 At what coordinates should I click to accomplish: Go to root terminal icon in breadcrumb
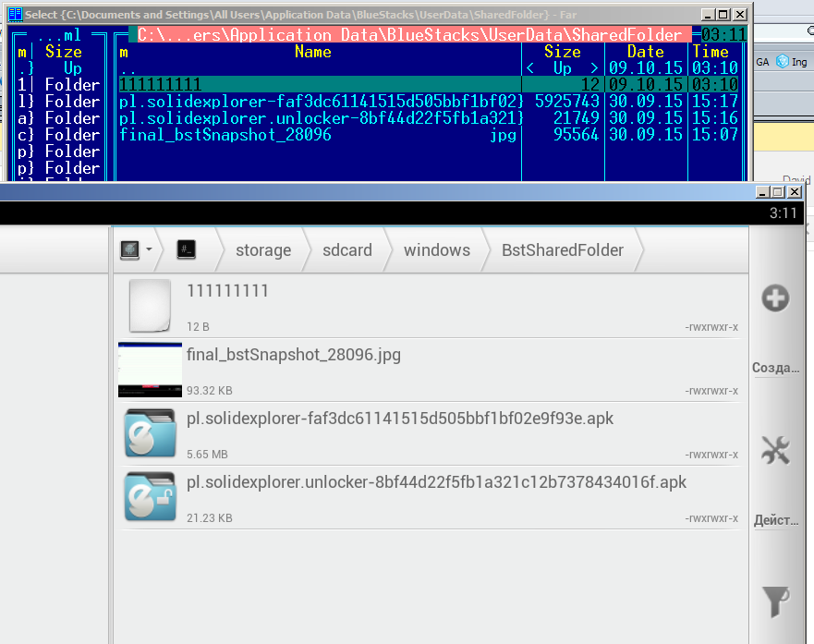click(186, 249)
